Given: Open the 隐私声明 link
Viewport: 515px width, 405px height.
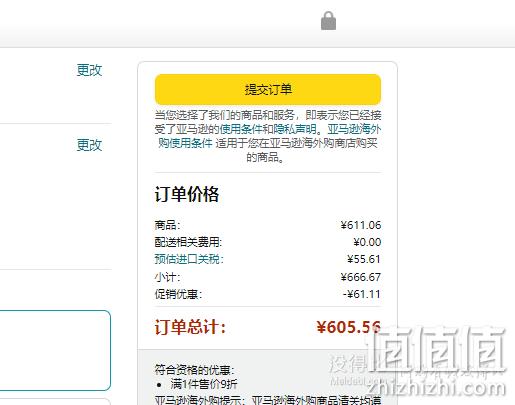Looking at the screenshot, I should (x=295, y=129).
